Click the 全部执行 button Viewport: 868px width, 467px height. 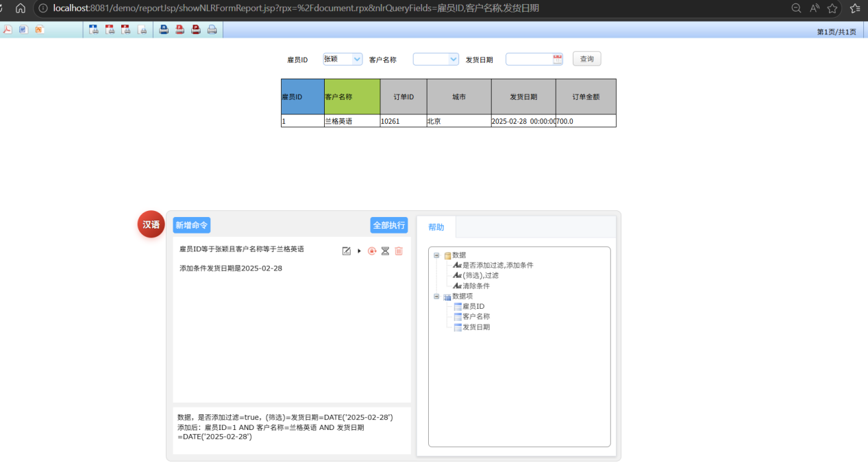pos(389,225)
